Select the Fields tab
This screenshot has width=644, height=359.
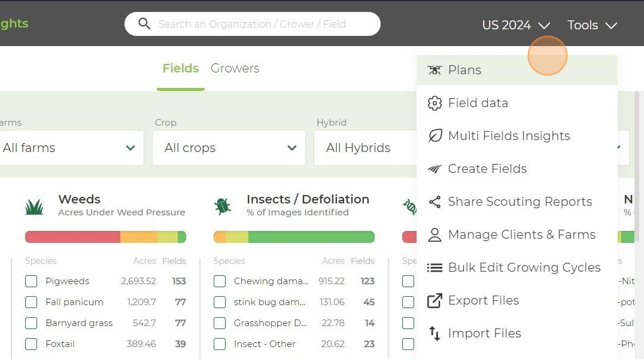coord(181,68)
